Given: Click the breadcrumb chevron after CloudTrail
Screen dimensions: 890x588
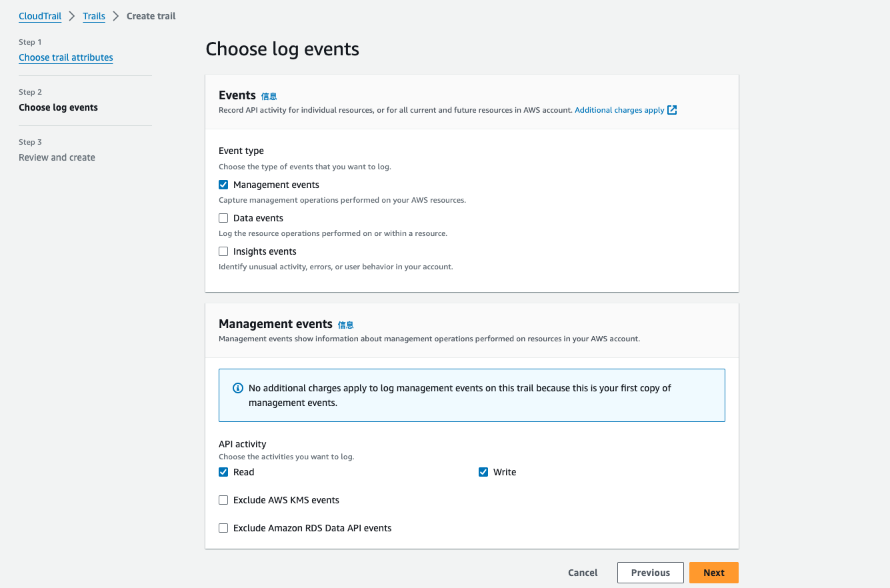Looking at the screenshot, I should [72, 16].
